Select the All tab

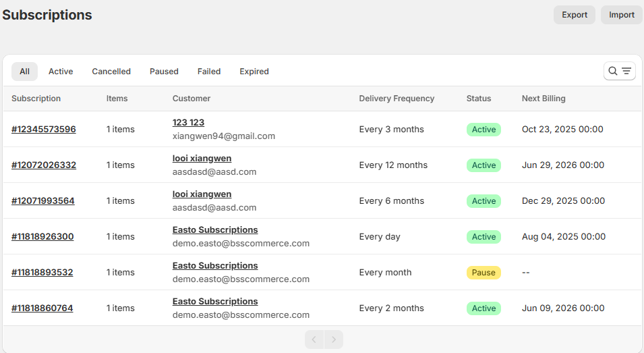click(x=24, y=72)
